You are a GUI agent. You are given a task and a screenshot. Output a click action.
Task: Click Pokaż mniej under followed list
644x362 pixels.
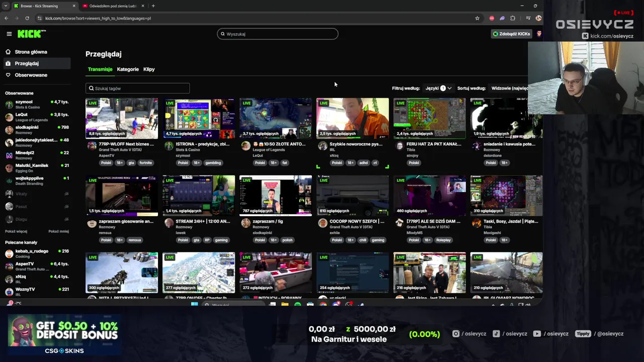pos(58,231)
